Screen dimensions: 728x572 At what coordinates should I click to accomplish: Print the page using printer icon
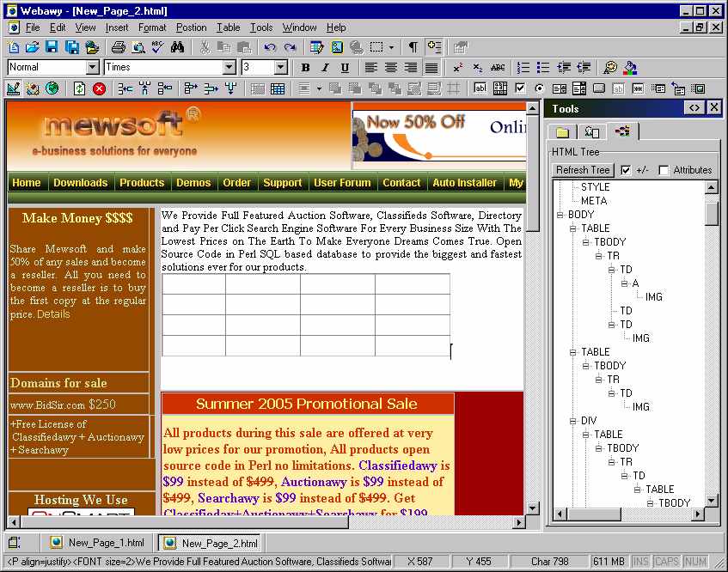coord(119,47)
